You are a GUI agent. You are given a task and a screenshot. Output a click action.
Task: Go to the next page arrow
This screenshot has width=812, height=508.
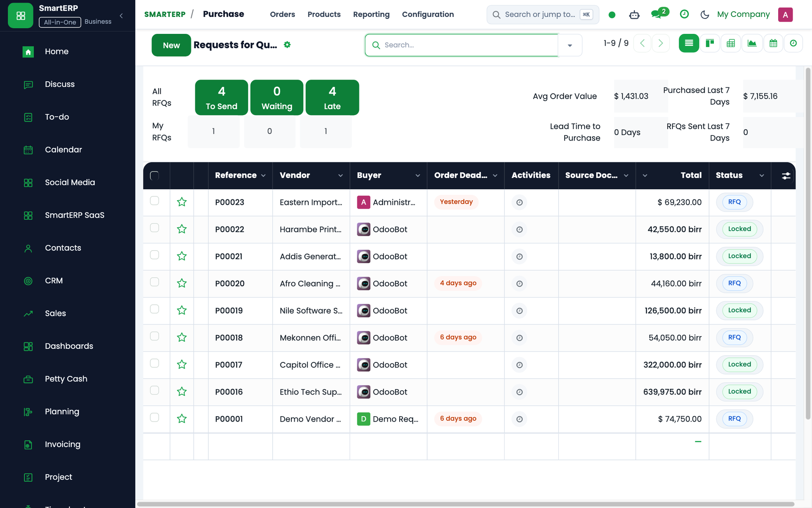(x=661, y=43)
